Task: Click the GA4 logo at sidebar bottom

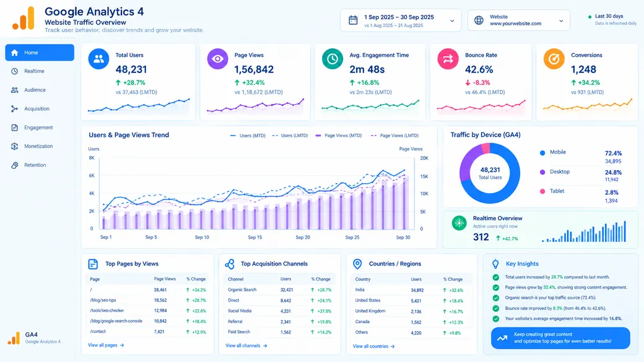Action: point(14,338)
